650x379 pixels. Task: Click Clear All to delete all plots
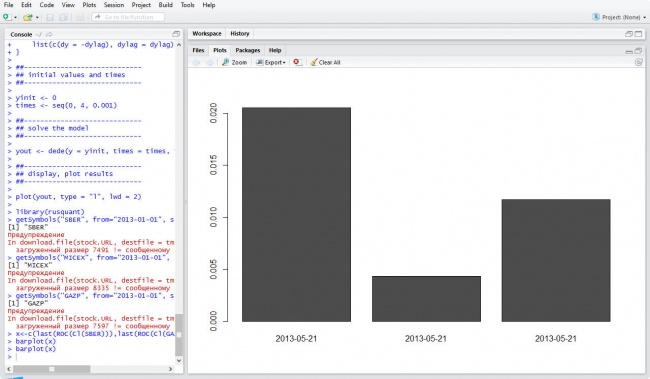click(325, 62)
